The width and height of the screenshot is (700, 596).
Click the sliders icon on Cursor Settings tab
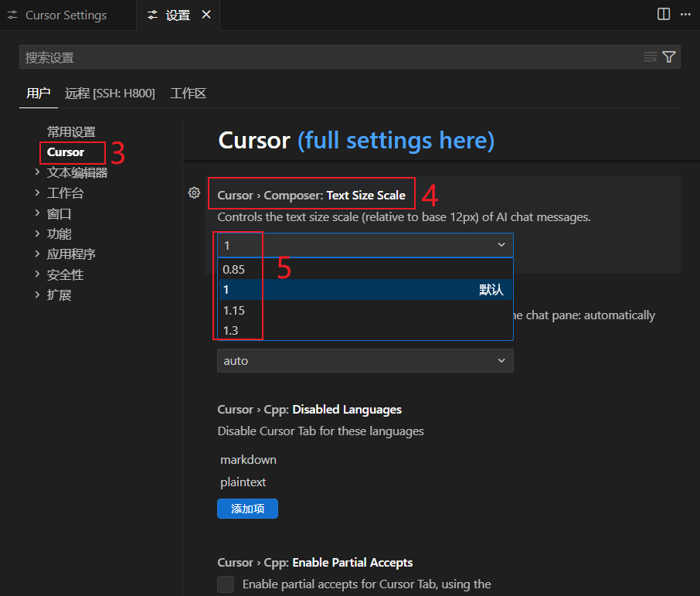coord(12,15)
